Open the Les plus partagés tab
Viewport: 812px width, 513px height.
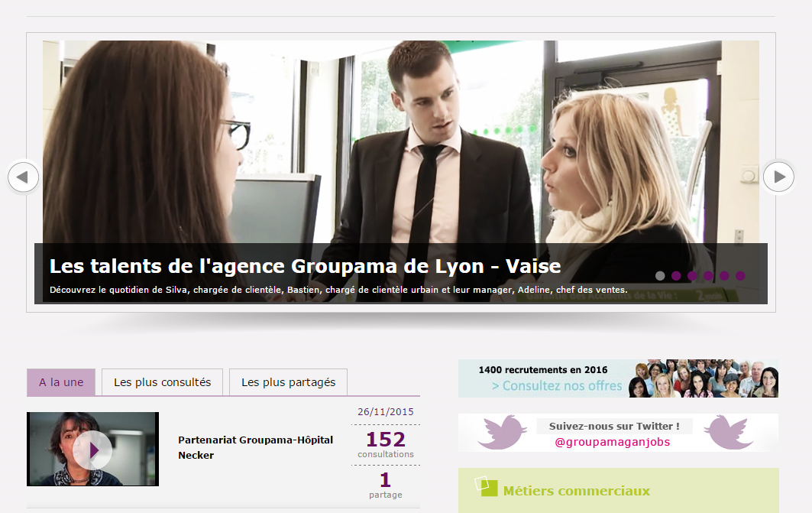click(288, 382)
